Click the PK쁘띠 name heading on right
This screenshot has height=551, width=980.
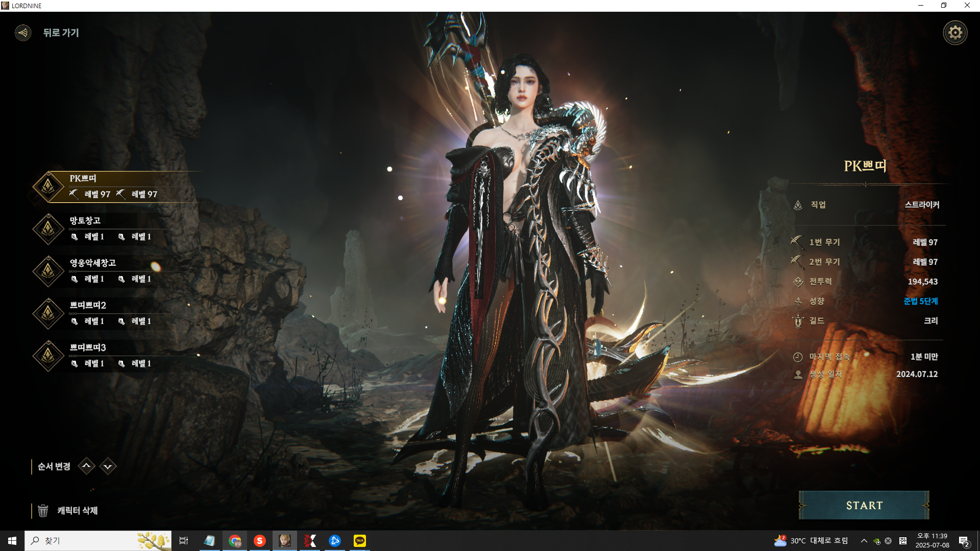click(x=865, y=166)
